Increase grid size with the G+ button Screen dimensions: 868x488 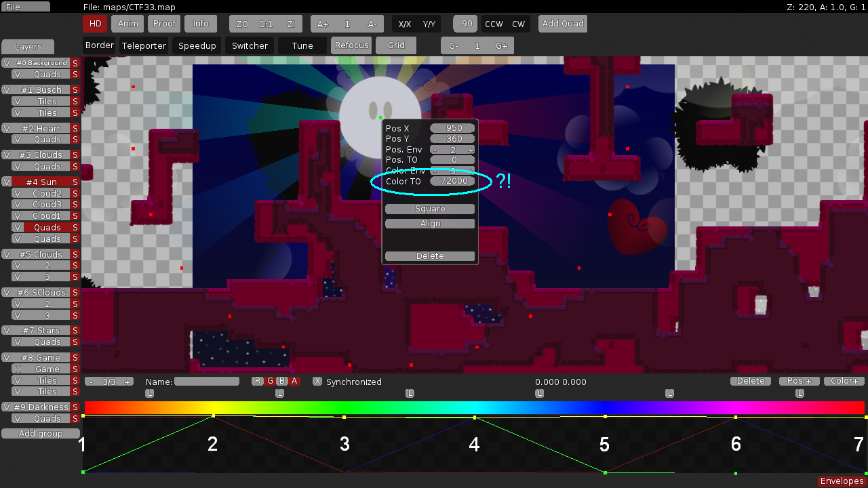point(502,45)
